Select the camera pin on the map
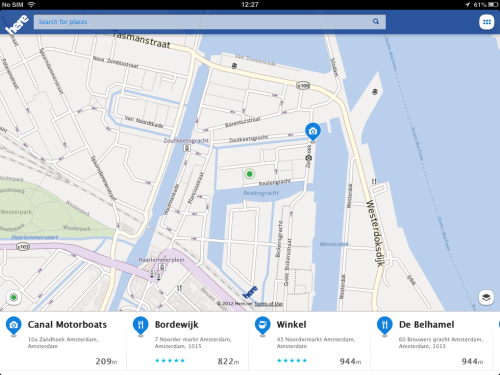 point(313,132)
